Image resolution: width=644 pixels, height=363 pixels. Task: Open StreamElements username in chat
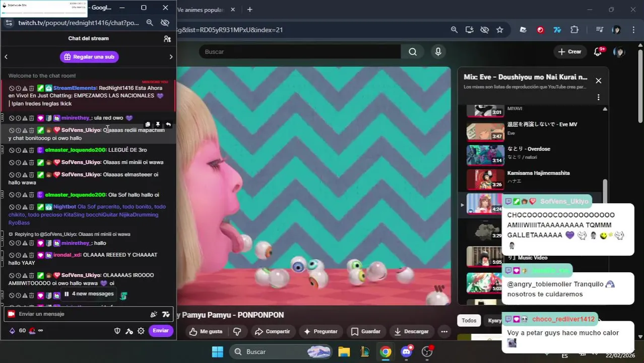tap(75, 88)
